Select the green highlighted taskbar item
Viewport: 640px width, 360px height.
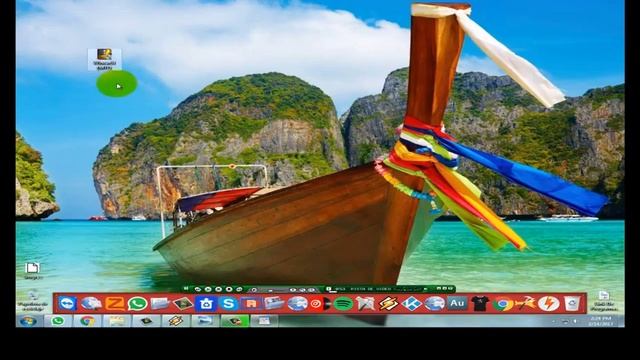pos(235,321)
